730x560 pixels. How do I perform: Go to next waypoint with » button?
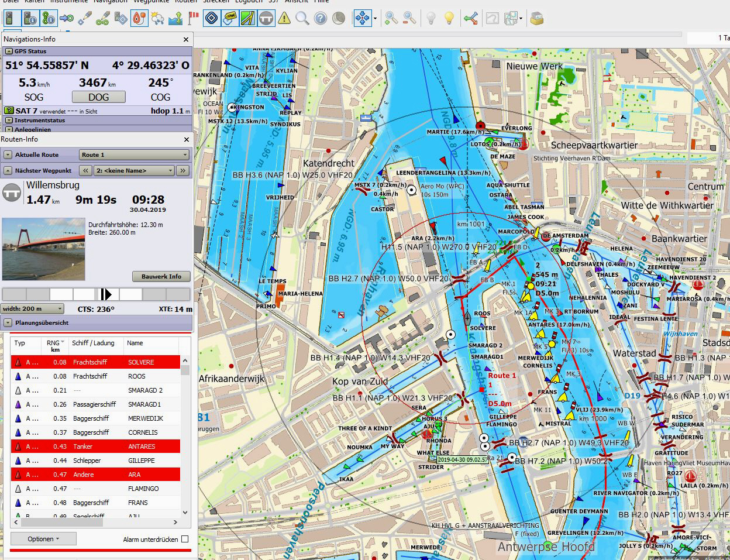(x=182, y=171)
